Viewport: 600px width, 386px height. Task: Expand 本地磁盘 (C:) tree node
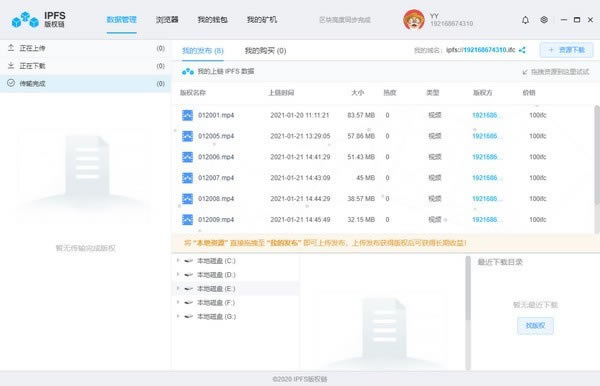tap(178, 261)
